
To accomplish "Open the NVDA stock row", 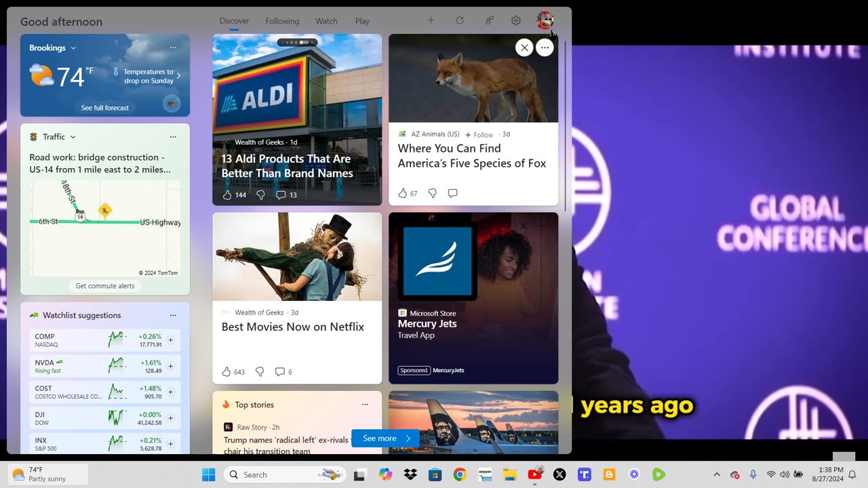I will click(x=105, y=366).
